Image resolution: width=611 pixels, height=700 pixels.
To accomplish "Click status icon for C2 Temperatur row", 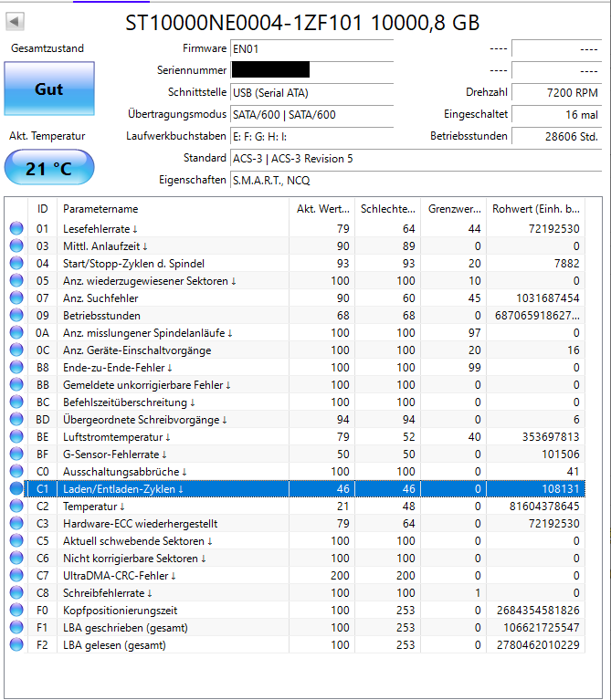I will (16, 507).
